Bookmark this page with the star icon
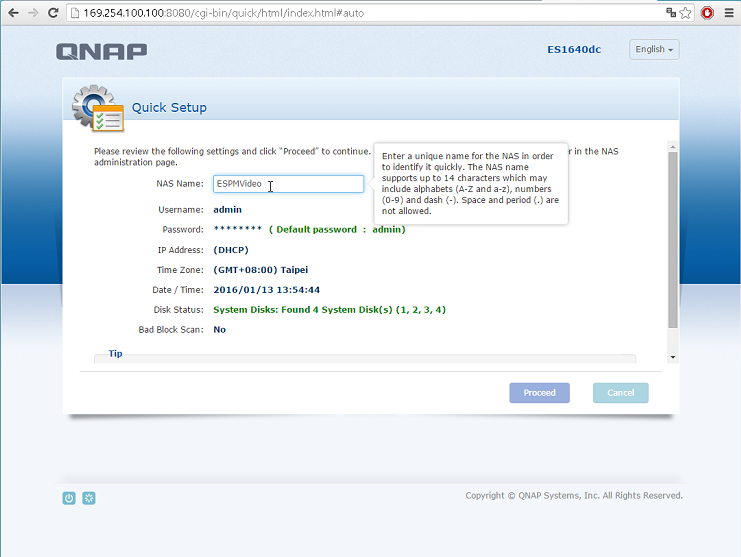Image resolution: width=741 pixels, height=557 pixels. [686, 13]
